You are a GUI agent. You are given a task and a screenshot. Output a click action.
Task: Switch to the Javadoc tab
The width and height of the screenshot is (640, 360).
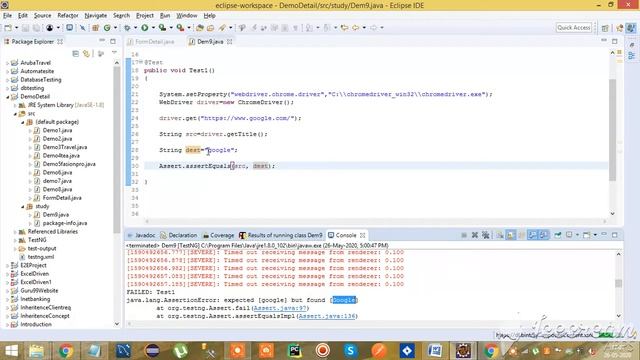pyautogui.click(x=141, y=236)
